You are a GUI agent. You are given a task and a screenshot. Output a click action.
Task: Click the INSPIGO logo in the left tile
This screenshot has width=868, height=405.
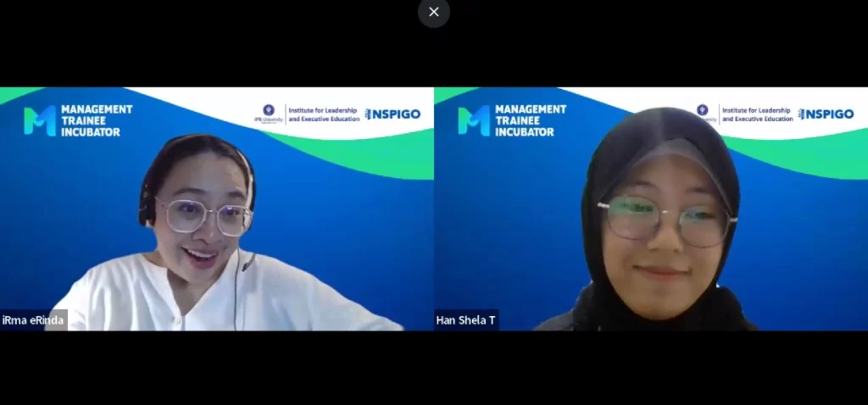point(392,114)
